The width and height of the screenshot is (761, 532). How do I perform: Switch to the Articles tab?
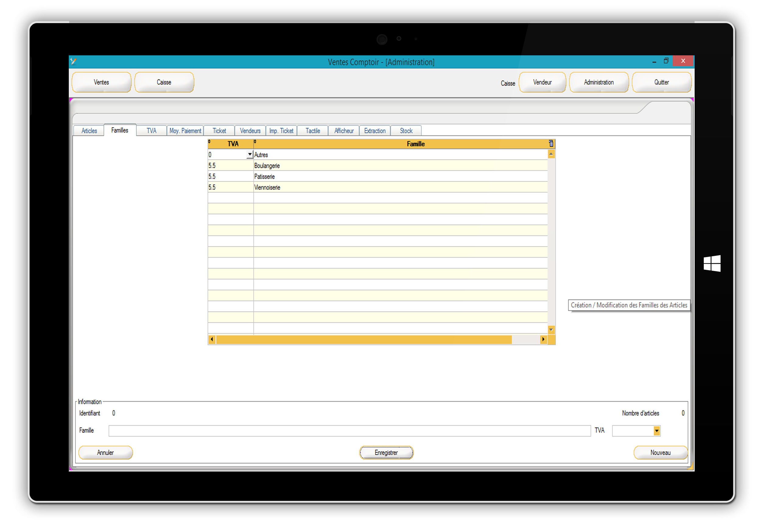click(x=89, y=131)
